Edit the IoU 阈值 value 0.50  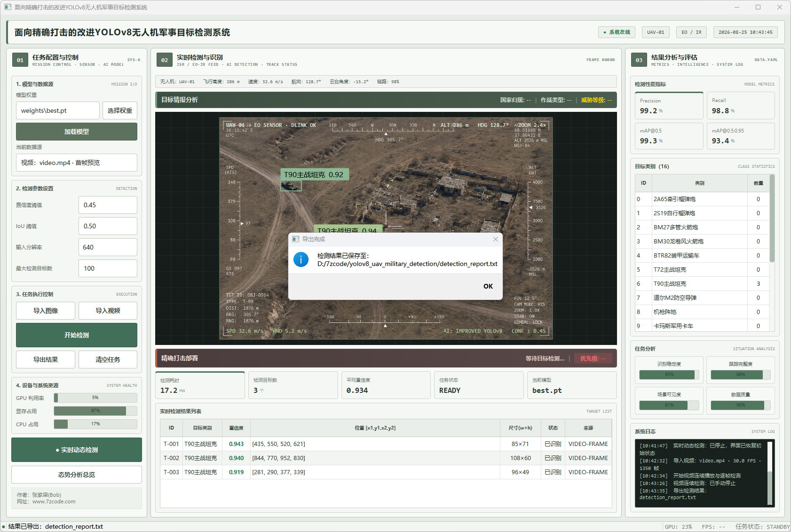[108, 226]
